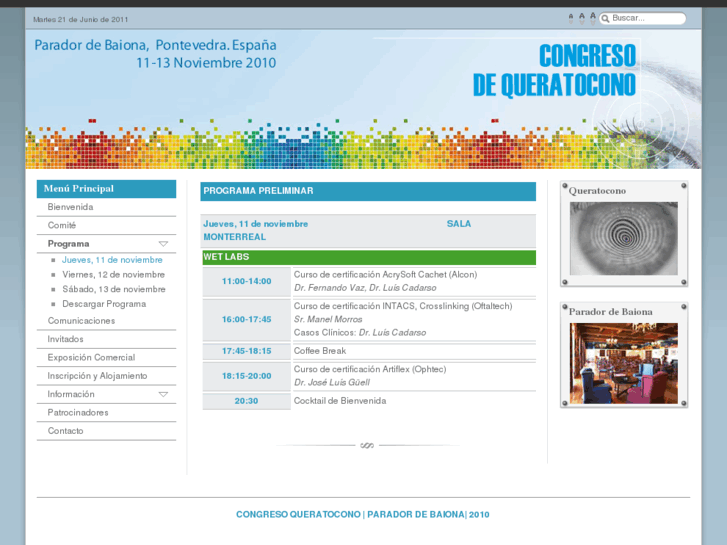The height and width of the screenshot is (545, 727).
Task: Open the Contacto page
Action: coord(65,431)
